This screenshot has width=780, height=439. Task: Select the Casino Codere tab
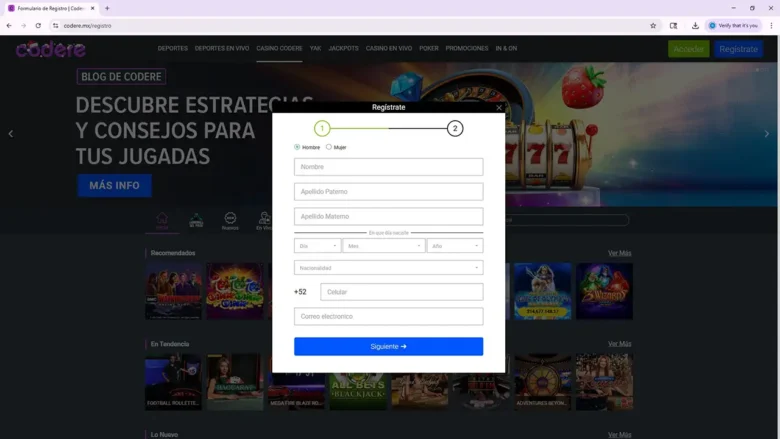[279, 49]
